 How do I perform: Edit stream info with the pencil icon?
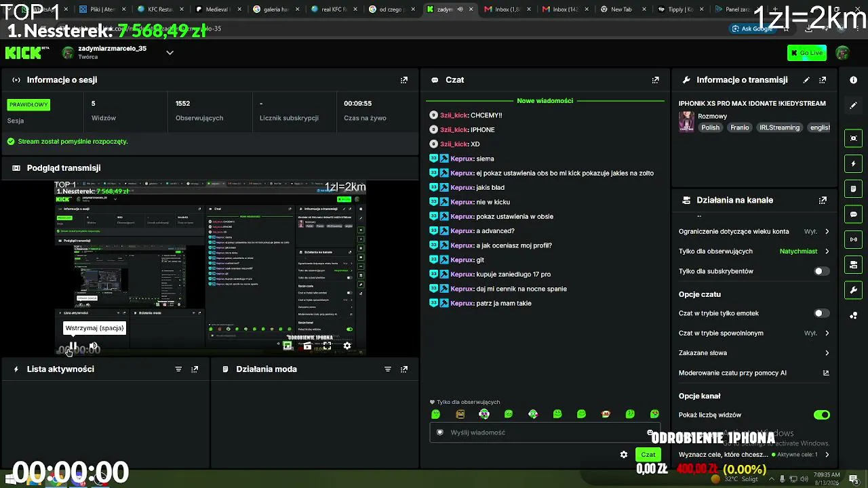pyautogui.click(x=806, y=80)
